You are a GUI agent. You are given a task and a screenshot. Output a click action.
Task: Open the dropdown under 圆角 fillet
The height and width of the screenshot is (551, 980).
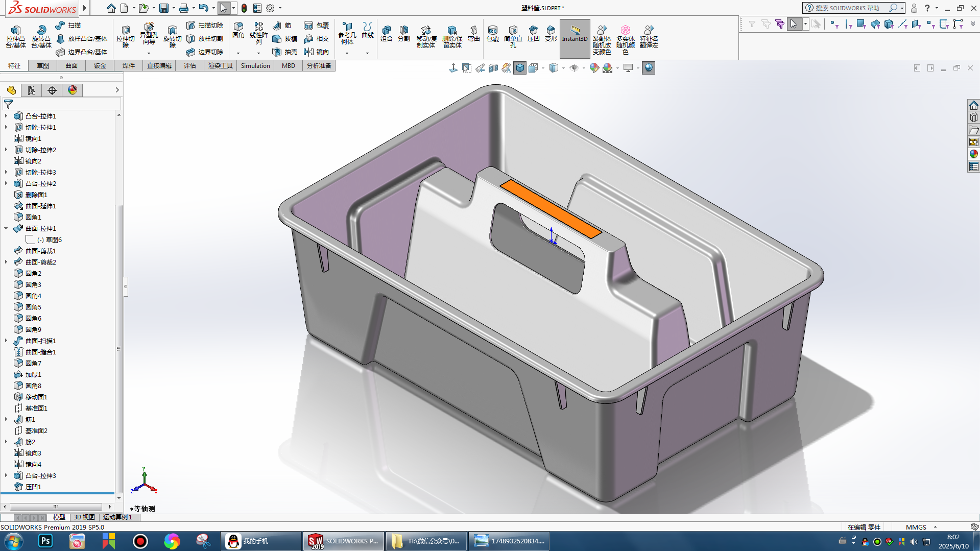[238, 53]
